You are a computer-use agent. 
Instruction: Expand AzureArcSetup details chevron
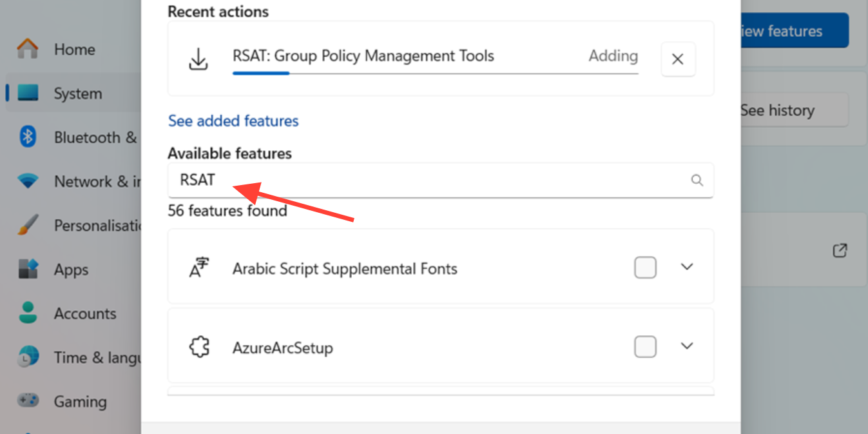(x=688, y=346)
